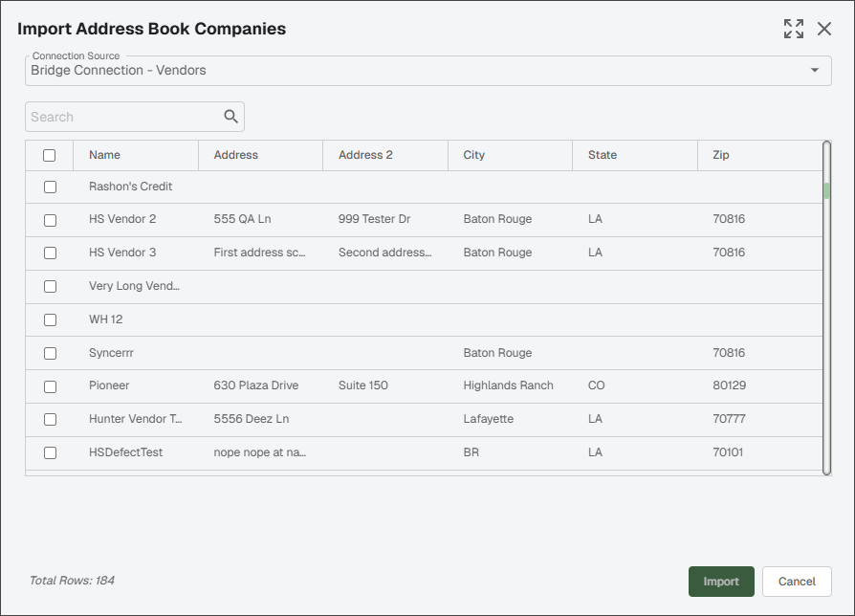Click the 'Second address...' cell
This screenshot has height=616, width=855.
(385, 253)
